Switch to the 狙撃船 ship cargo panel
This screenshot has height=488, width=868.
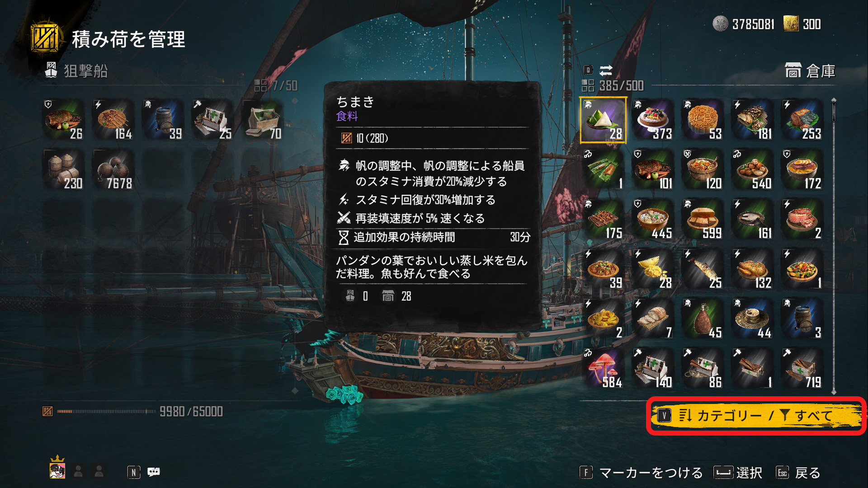click(x=76, y=71)
